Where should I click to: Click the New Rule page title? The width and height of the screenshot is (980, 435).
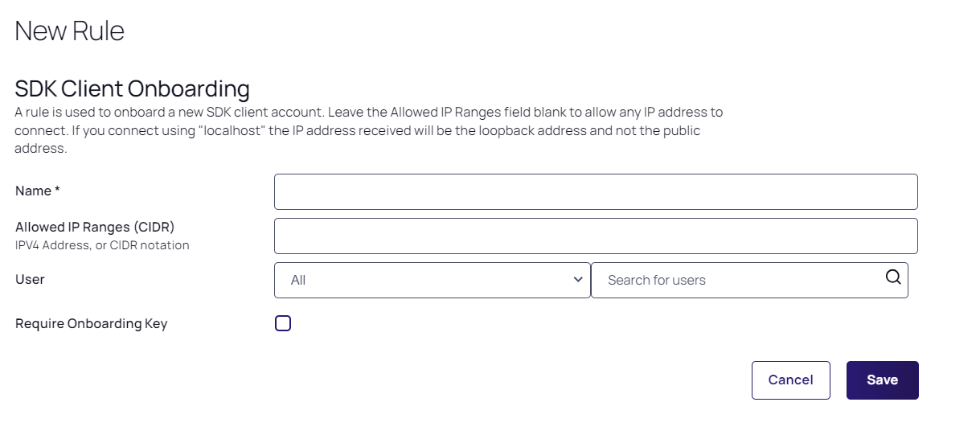(70, 31)
